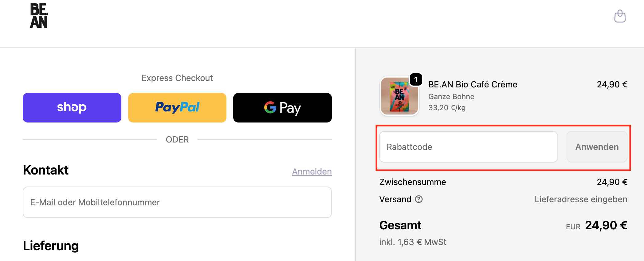
Task: Click the Anmelden login link
Action: tap(312, 171)
